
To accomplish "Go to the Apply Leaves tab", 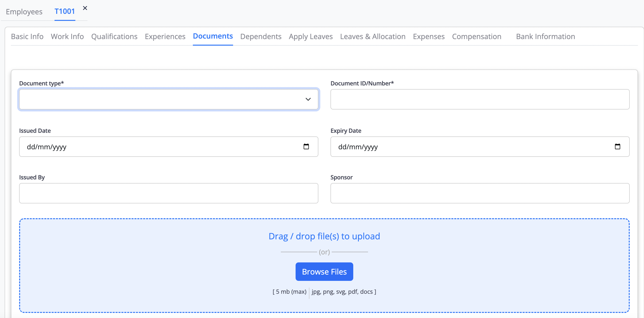I will [x=311, y=37].
